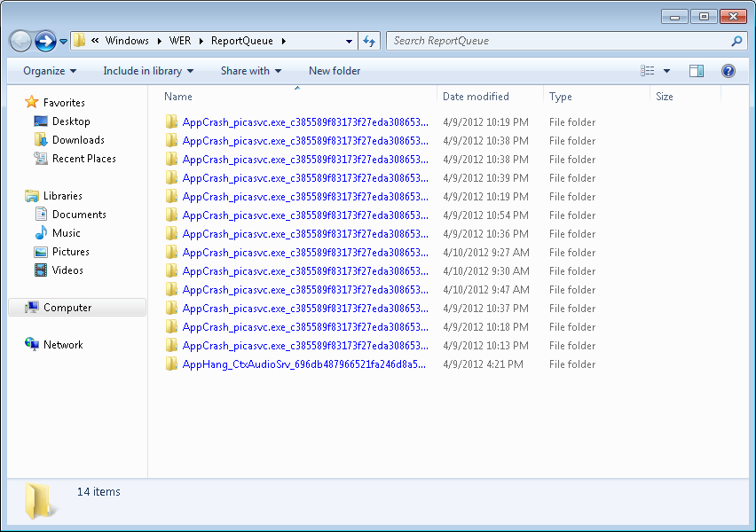This screenshot has width=756, height=532.
Task: Click the New folder button
Action: tap(335, 71)
